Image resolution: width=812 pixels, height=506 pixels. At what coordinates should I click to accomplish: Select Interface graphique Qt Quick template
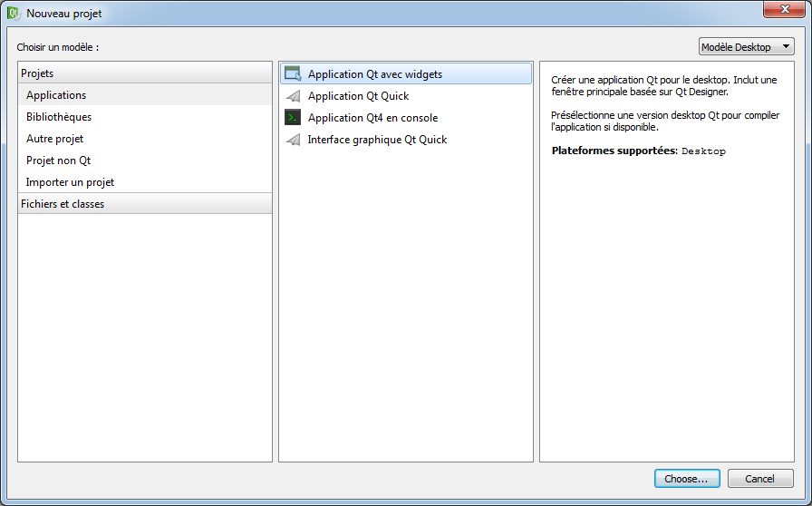pyautogui.click(x=406, y=140)
